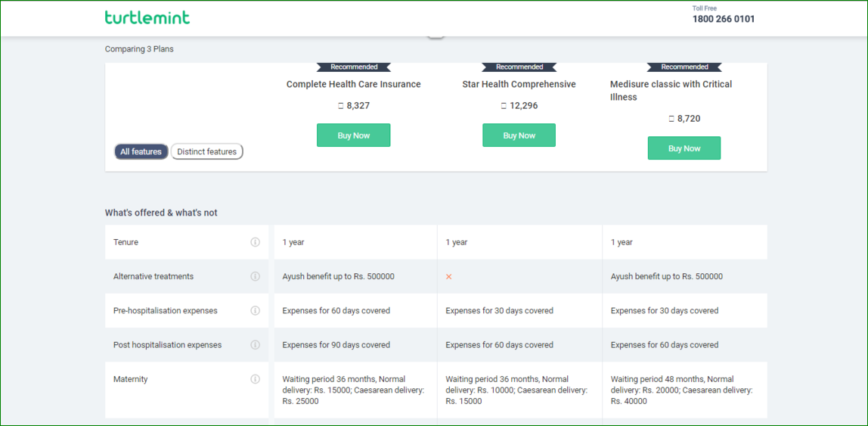Select the Pre-hospitalisation expenses label
The height and width of the screenshot is (426, 868).
pyautogui.click(x=166, y=311)
